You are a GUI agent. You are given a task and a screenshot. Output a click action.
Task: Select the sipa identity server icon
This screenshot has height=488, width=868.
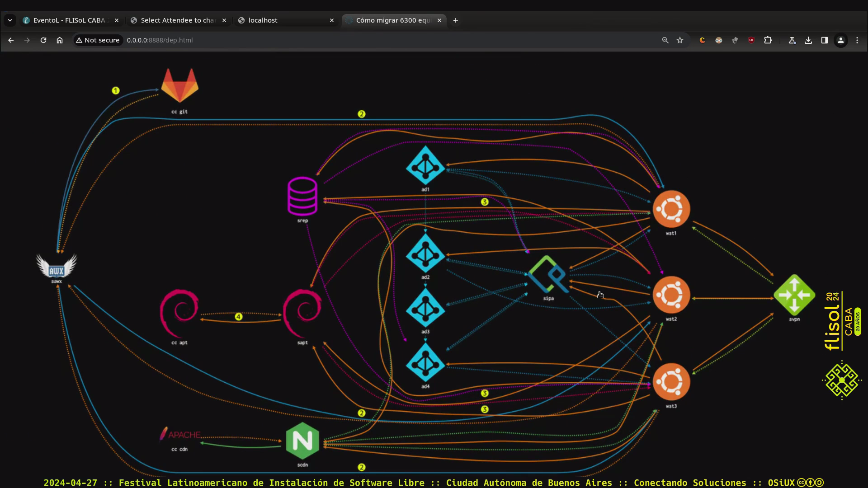548,274
